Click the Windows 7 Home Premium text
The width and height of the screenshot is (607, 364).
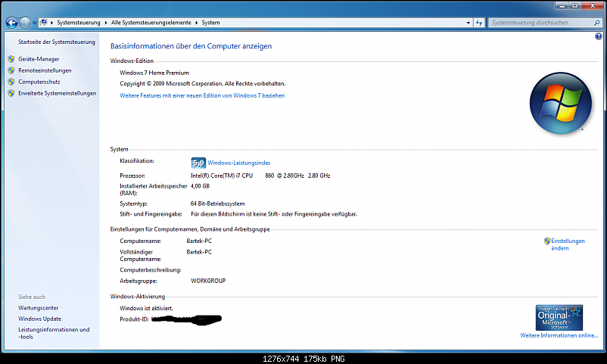tap(154, 73)
